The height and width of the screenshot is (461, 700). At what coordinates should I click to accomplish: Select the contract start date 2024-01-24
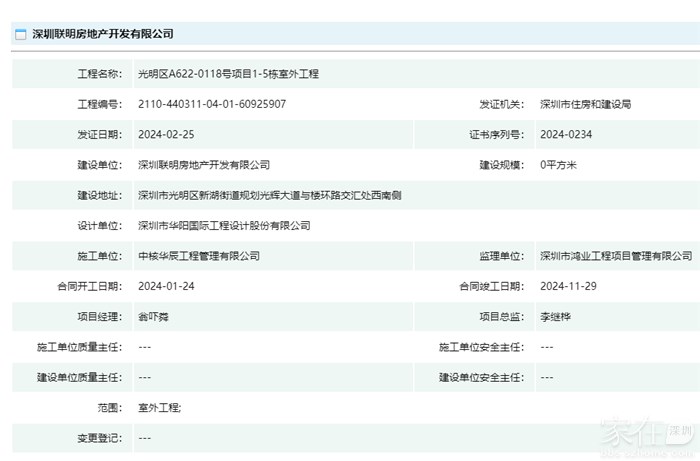click(x=167, y=286)
